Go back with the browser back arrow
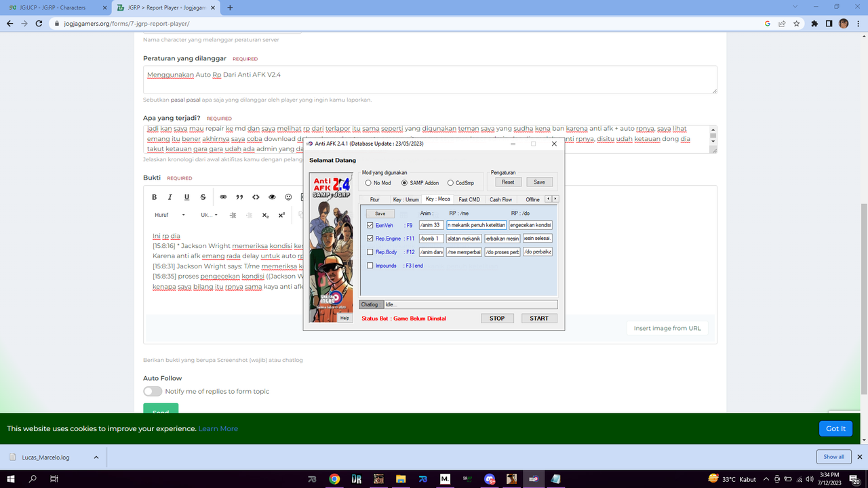 pos(9,23)
